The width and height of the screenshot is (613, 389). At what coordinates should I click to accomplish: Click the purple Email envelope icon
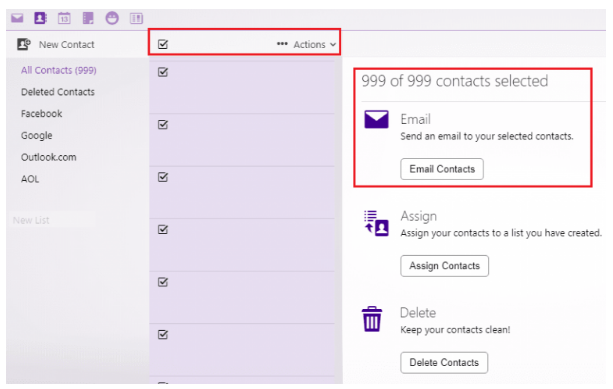[376, 119]
